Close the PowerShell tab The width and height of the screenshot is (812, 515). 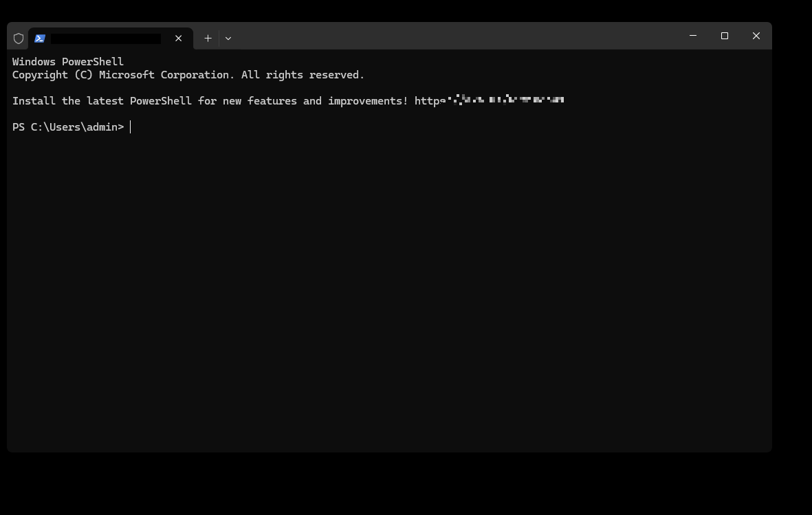(x=178, y=39)
